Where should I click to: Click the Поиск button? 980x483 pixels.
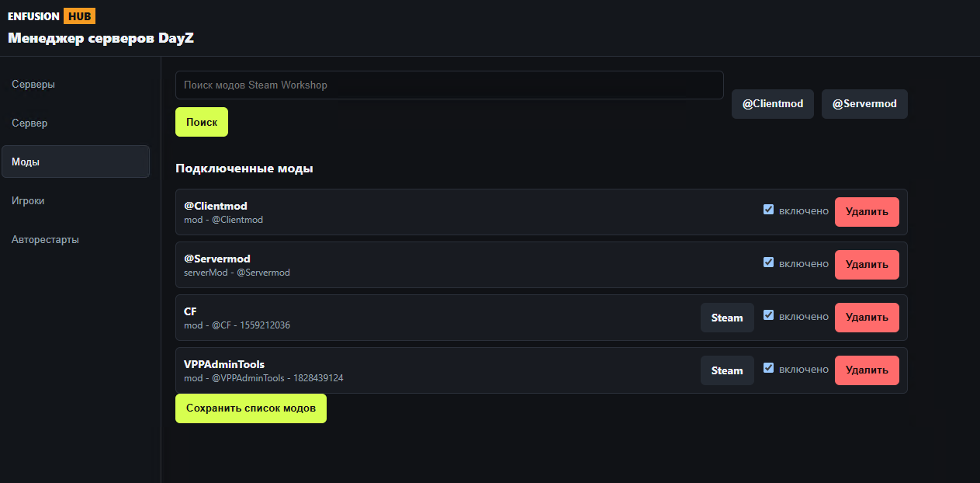(x=202, y=122)
